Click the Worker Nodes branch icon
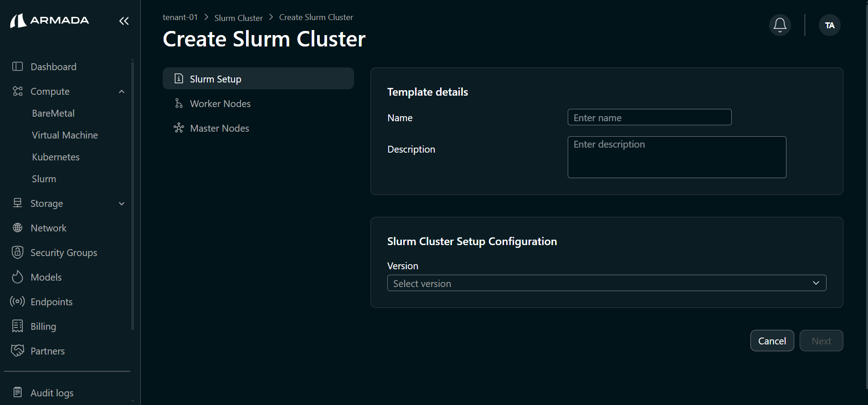The width and height of the screenshot is (868, 405). click(x=179, y=103)
